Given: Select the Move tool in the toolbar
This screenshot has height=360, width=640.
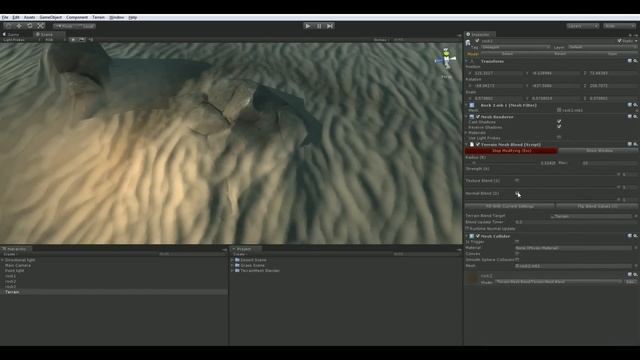Looking at the screenshot, I should pos(19,26).
